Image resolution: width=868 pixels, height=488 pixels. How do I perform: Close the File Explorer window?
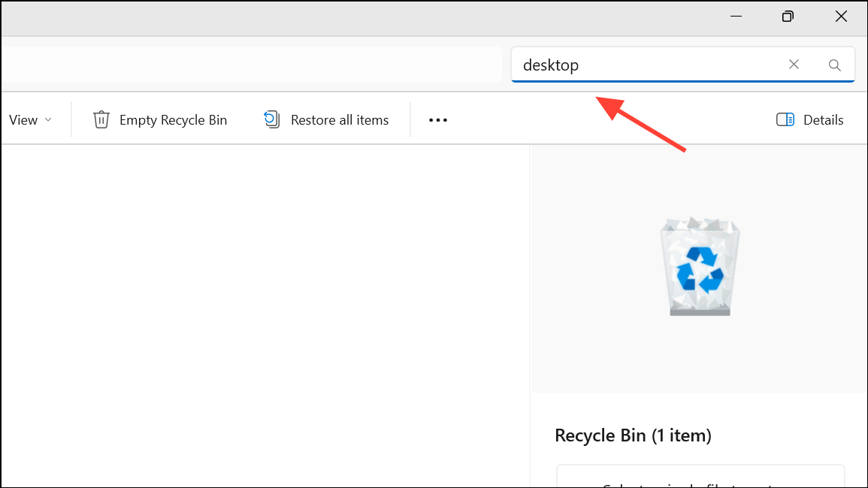tap(841, 17)
